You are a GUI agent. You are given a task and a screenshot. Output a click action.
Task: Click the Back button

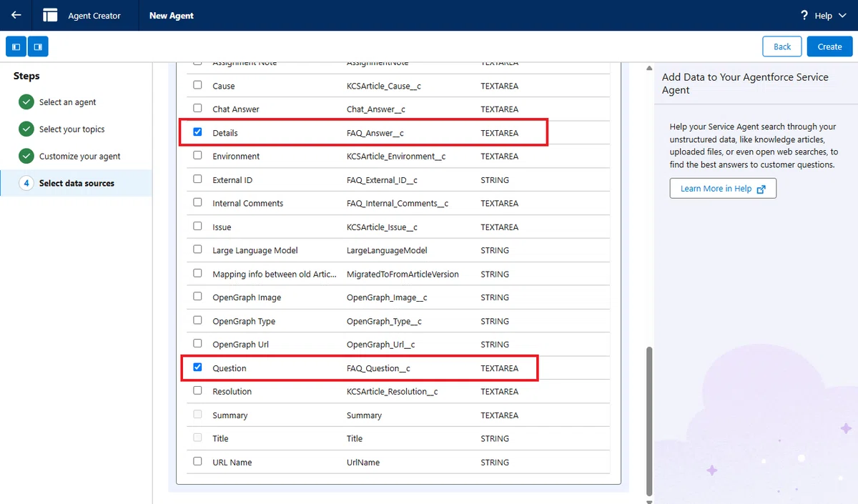click(x=782, y=46)
